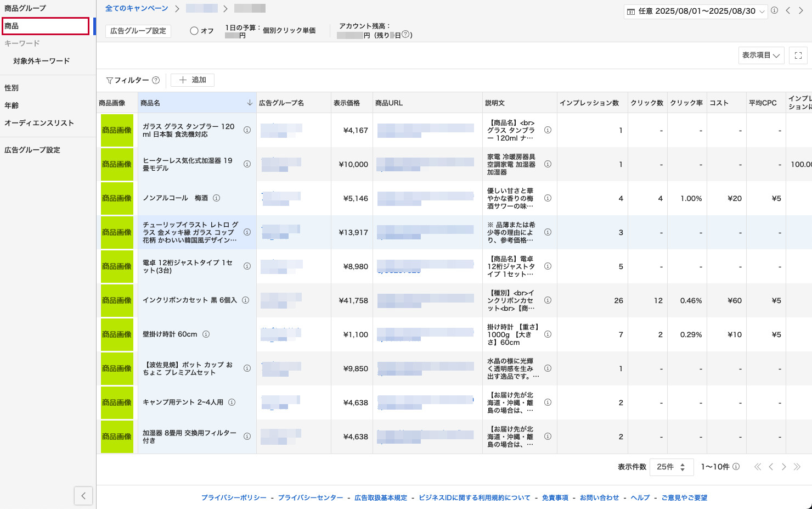Screen dimensions: 812x509
Task: Collapse the left sidebar panel
Action: [83, 496]
